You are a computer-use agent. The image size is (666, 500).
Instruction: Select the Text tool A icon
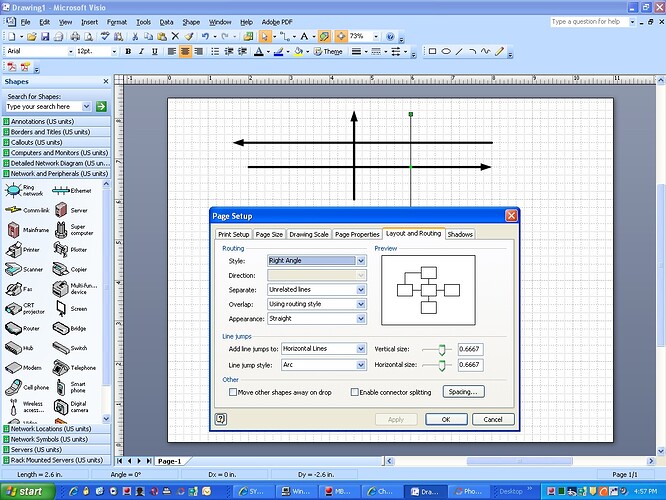click(x=304, y=37)
